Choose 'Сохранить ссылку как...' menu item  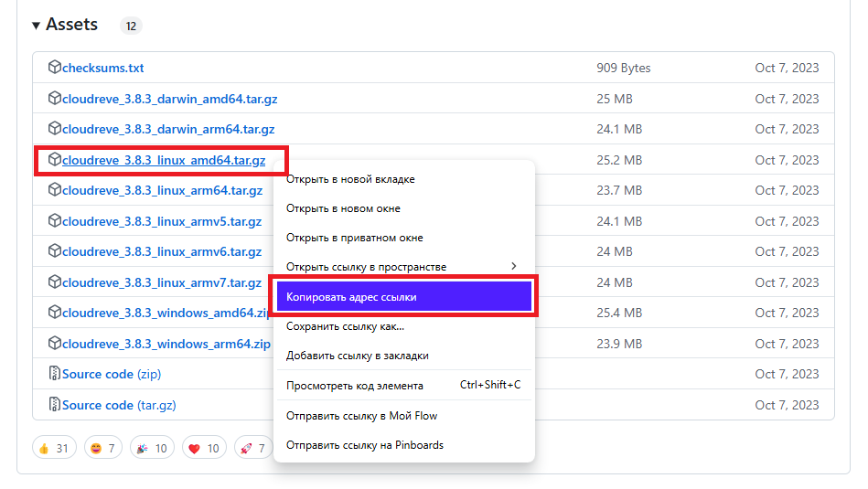tap(404, 326)
